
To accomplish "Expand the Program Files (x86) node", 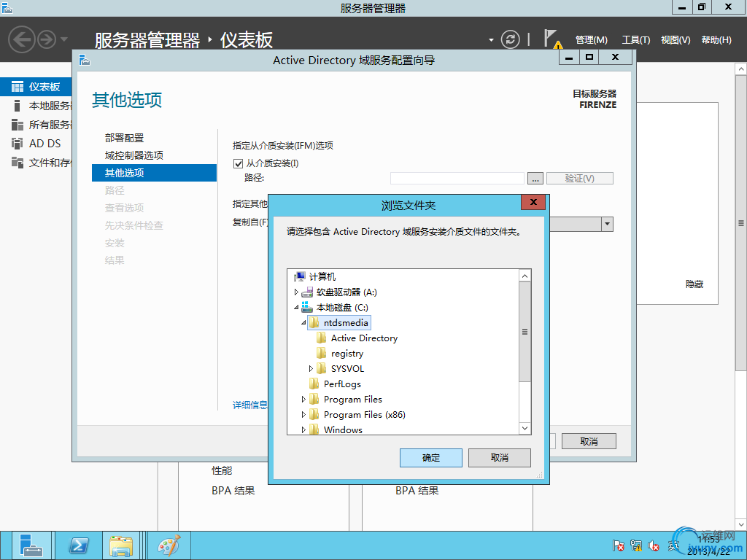I will [303, 414].
